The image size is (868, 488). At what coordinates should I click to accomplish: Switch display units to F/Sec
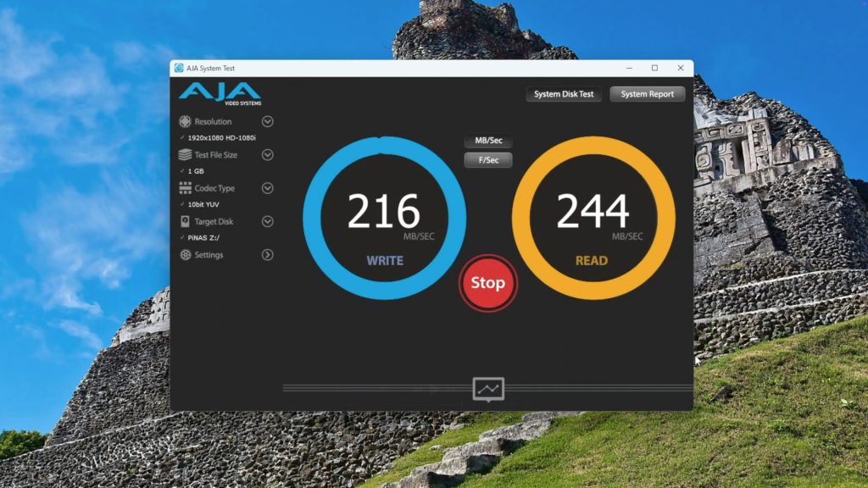tap(487, 159)
